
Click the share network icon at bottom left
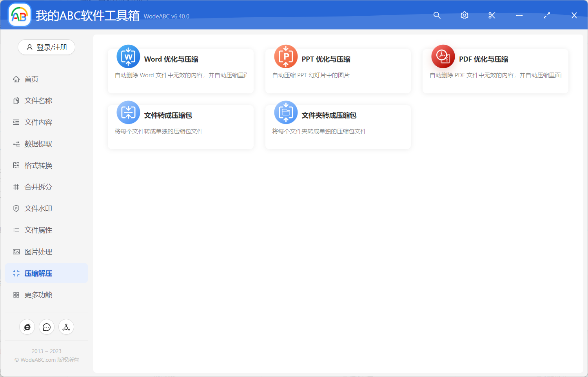[66, 327]
